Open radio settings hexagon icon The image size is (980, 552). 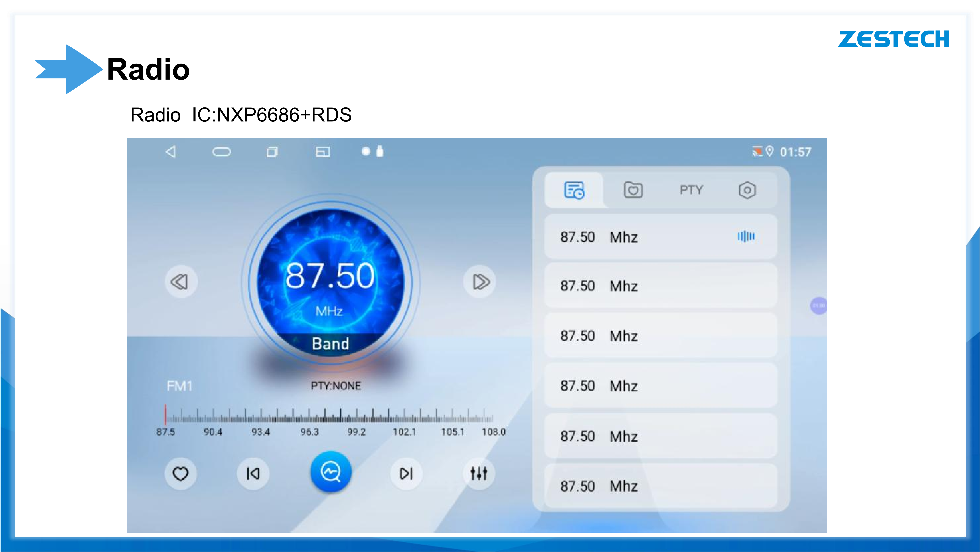tap(747, 190)
